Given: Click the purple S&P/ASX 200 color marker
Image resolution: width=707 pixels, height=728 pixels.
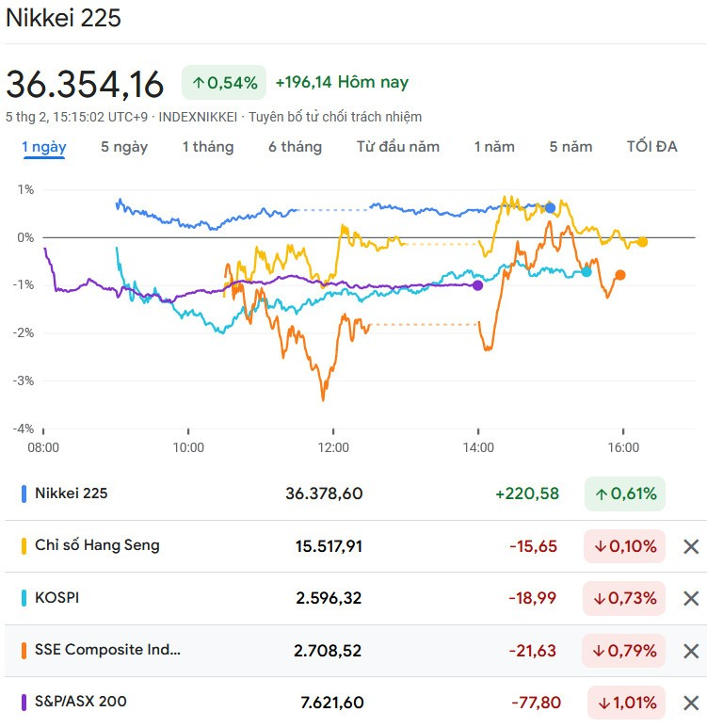Looking at the screenshot, I should pos(24,703).
